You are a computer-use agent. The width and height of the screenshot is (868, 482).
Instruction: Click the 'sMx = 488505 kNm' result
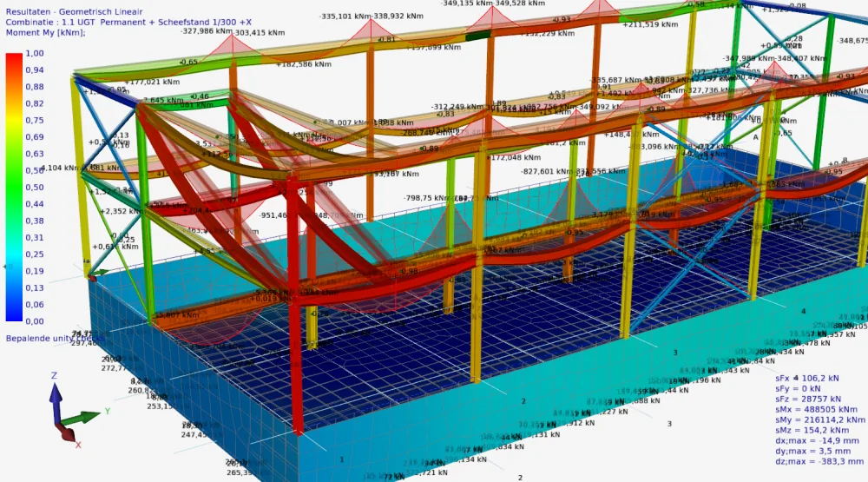coord(816,409)
